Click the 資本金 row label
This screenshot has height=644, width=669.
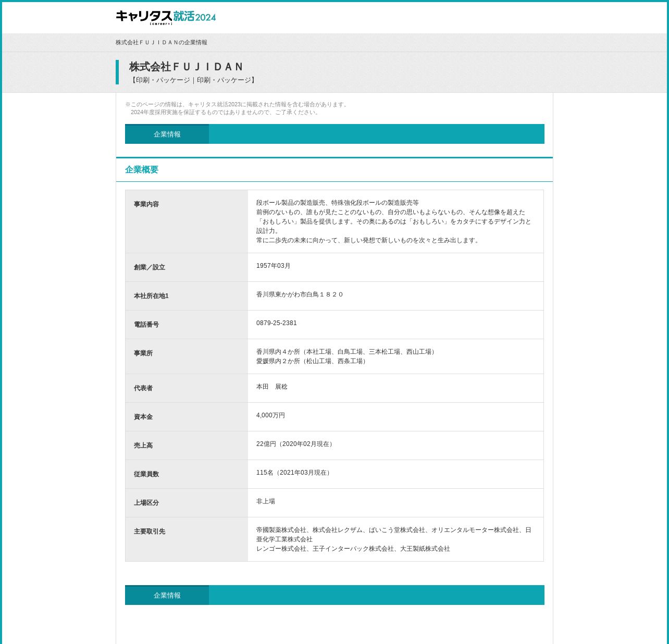[143, 417]
